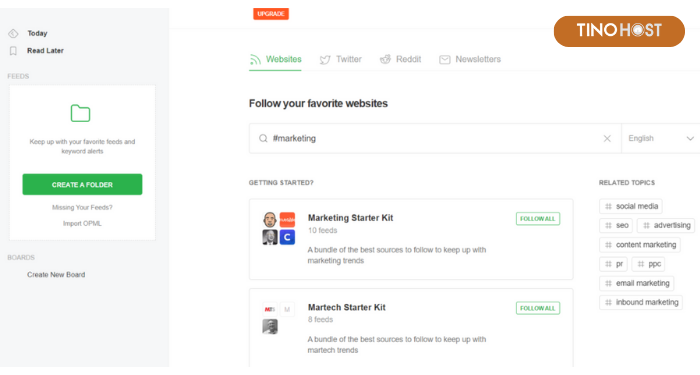Click into the #marketing search field
This screenshot has height=375, width=700.
coord(435,138)
